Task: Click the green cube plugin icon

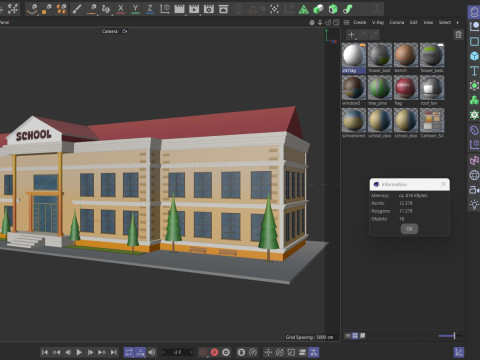Action: 333,9
